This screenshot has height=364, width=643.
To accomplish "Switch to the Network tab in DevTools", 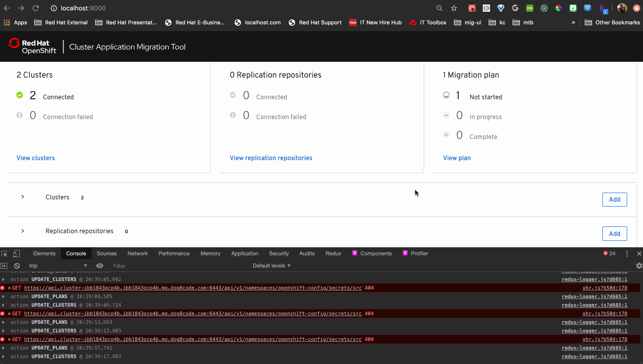I will click(138, 253).
